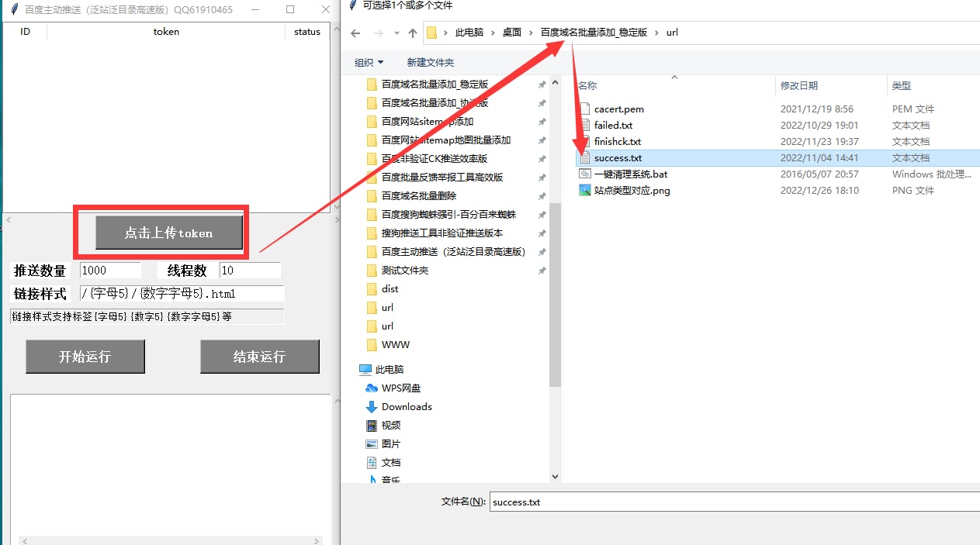Select cacert.pem file
This screenshot has height=545, width=980.
coord(619,109)
